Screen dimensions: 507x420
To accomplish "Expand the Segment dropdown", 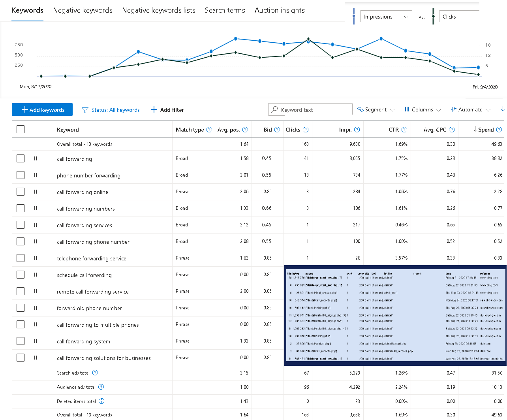I will 376,109.
